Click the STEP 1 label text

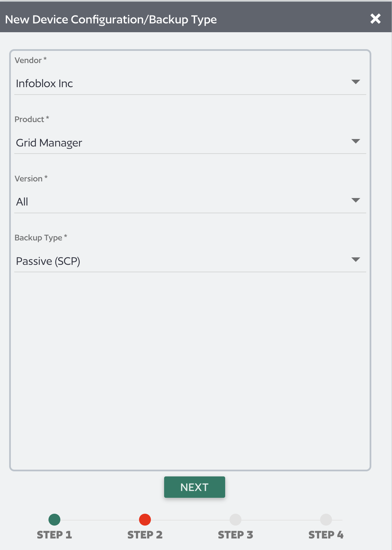54,534
